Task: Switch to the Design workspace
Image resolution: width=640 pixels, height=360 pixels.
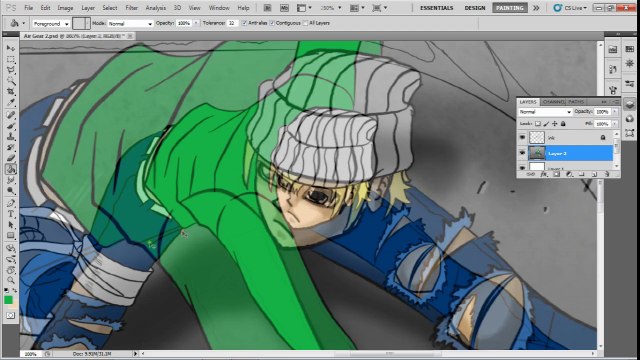Action: tap(475, 8)
